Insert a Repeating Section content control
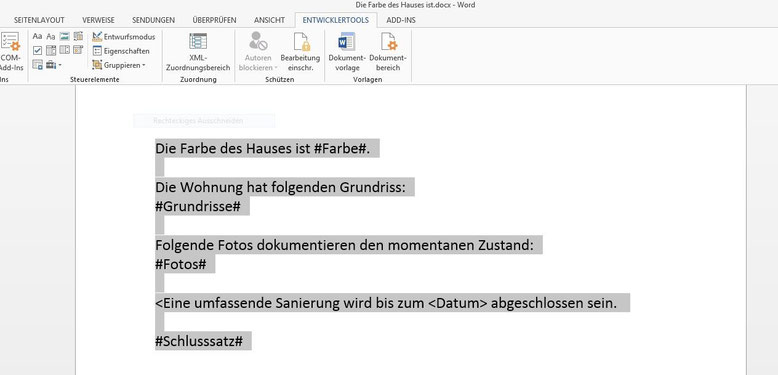 pos(37,64)
